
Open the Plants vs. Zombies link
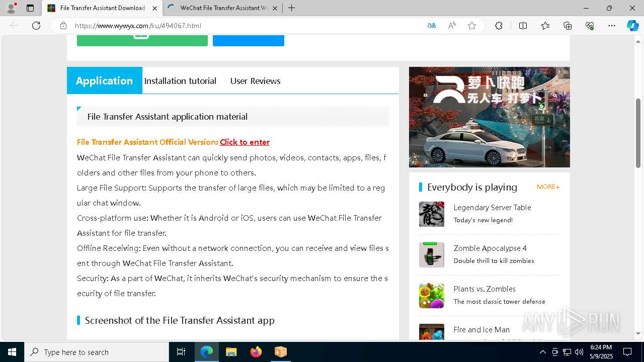pos(485,289)
